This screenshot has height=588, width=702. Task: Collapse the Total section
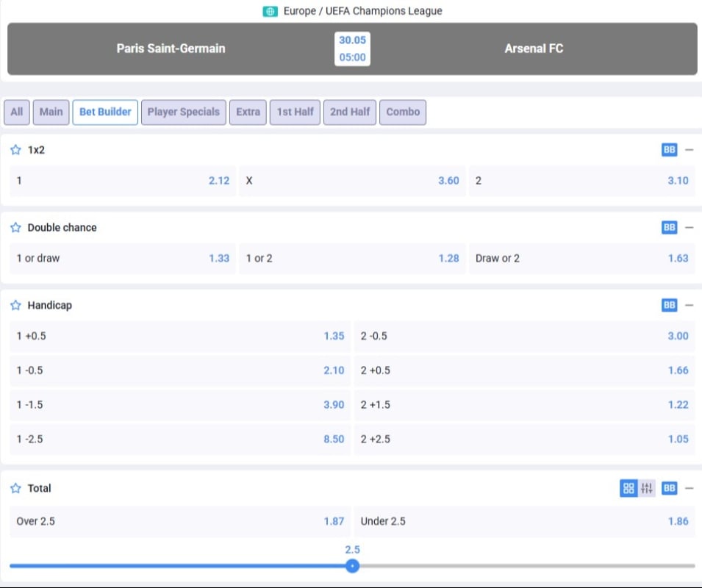coord(690,488)
